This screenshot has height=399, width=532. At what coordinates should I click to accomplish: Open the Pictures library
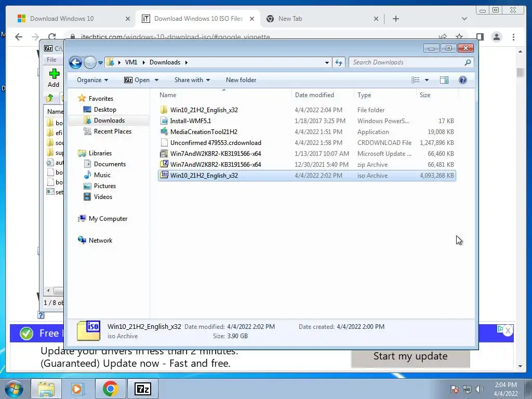[x=105, y=185]
